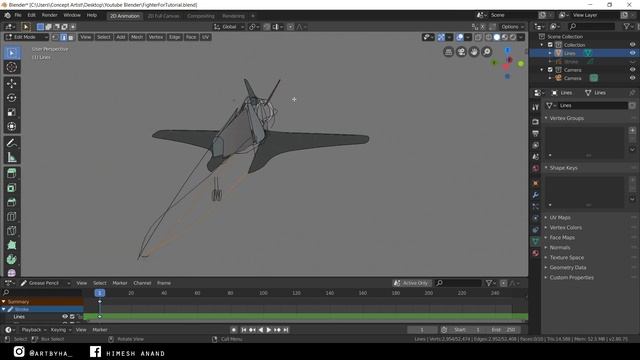
Task: Expand the Geometry Data panel
Action: pos(567,267)
